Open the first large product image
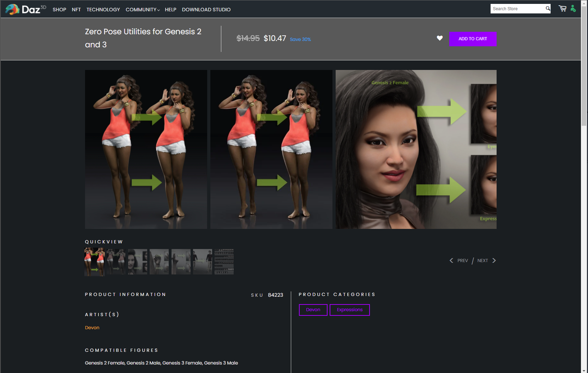The width and height of the screenshot is (588, 373). pyautogui.click(x=146, y=149)
